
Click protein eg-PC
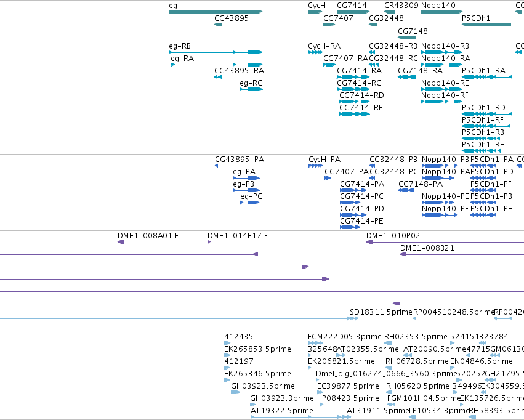(x=250, y=203)
